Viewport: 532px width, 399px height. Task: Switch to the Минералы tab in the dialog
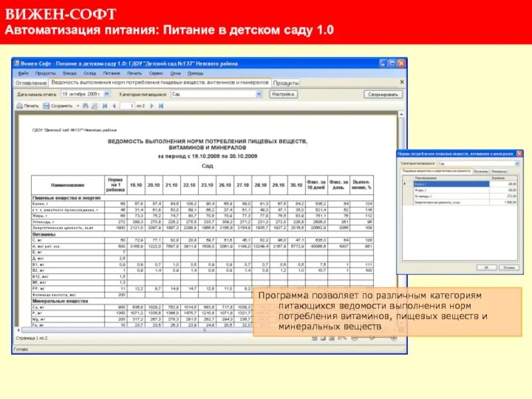point(499,172)
